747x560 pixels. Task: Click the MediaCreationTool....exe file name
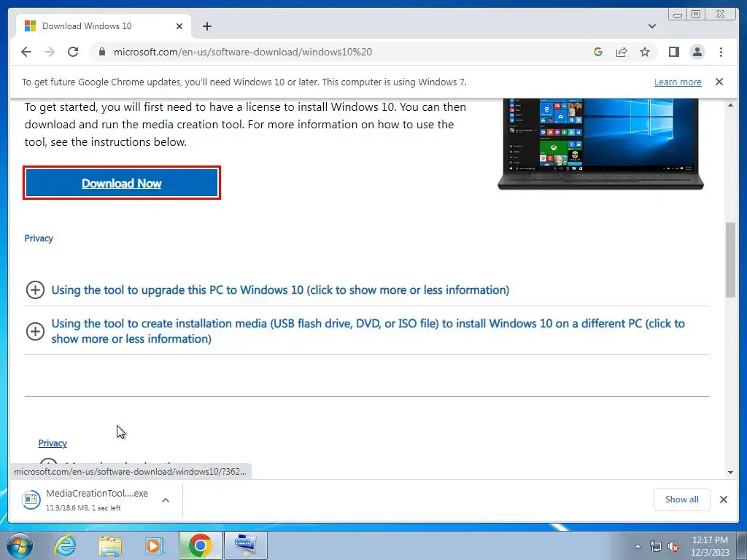(97, 494)
